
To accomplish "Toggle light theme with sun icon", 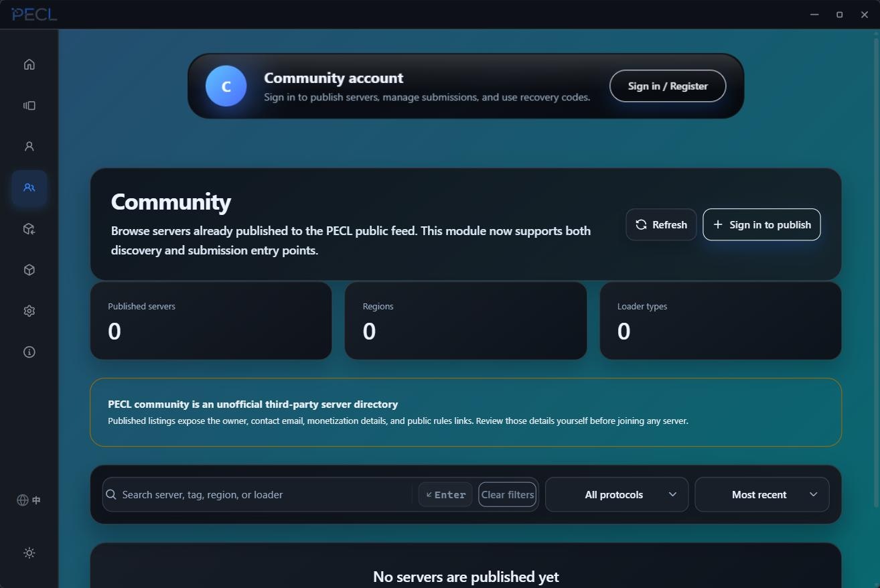I will (29, 553).
